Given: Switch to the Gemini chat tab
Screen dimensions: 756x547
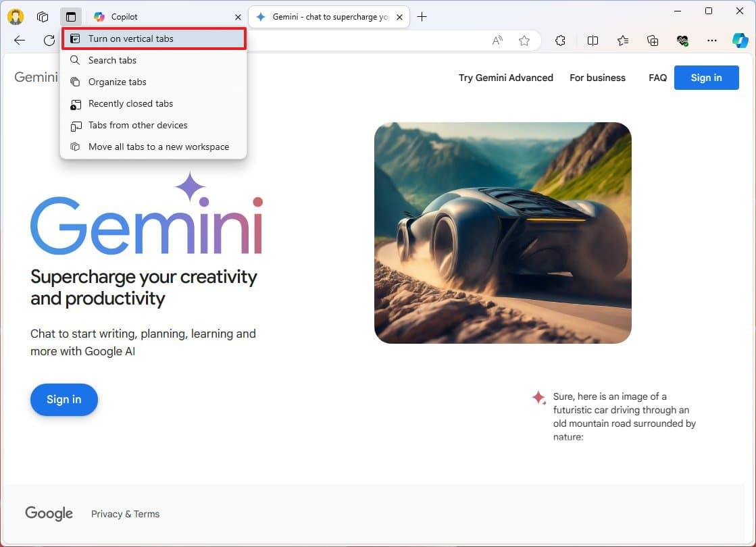Looking at the screenshot, I should point(324,16).
